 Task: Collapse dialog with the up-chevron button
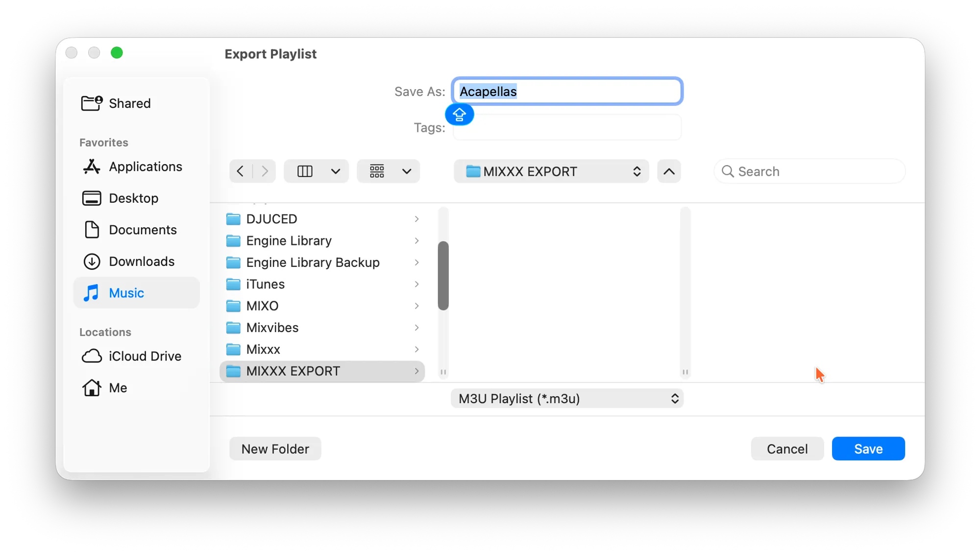[669, 171]
